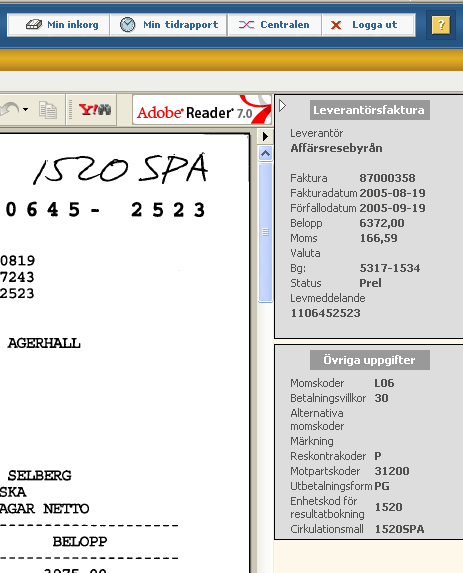Click Fakturadatum value 2005-08-19

point(392,193)
